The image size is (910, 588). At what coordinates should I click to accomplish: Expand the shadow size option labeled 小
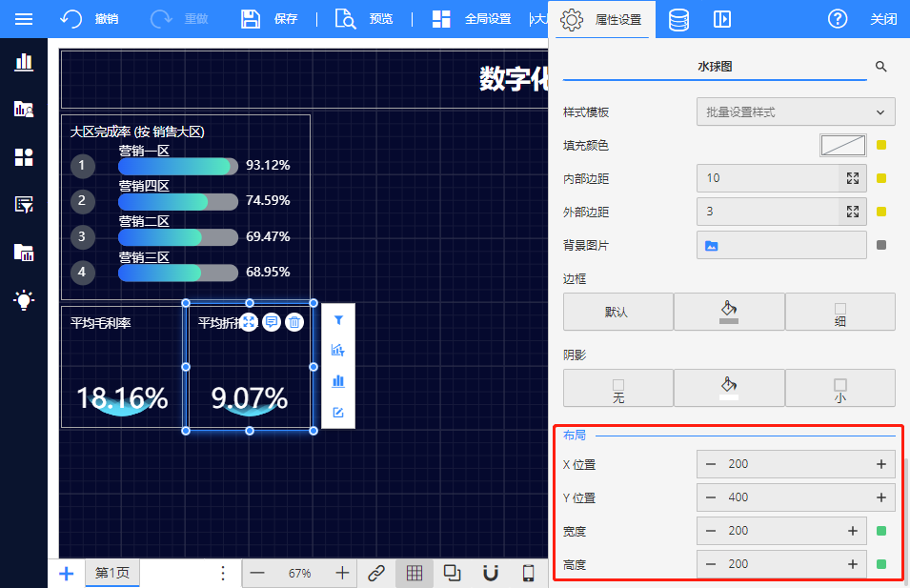pyautogui.click(x=839, y=389)
